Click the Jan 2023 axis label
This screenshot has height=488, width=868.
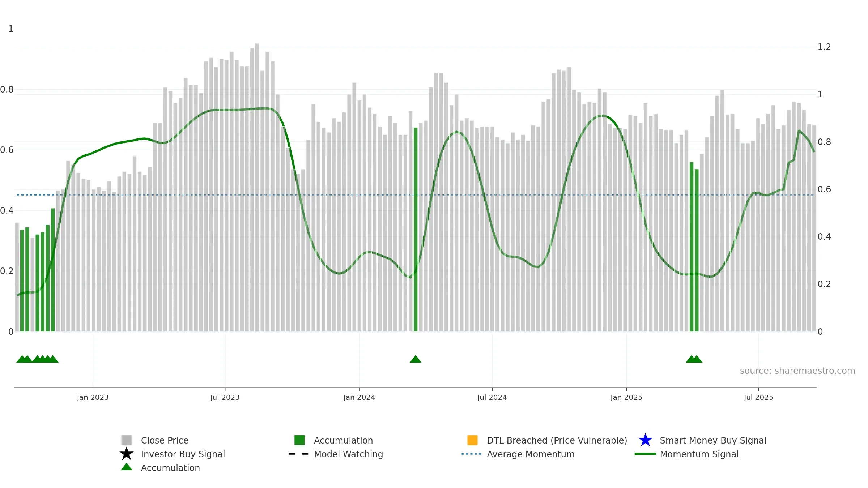[93, 398]
